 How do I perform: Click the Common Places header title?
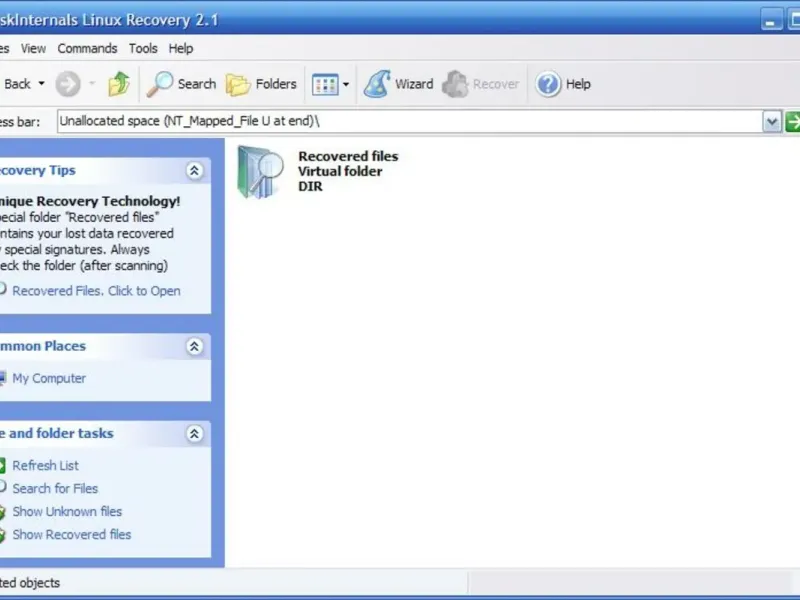click(43, 346)
